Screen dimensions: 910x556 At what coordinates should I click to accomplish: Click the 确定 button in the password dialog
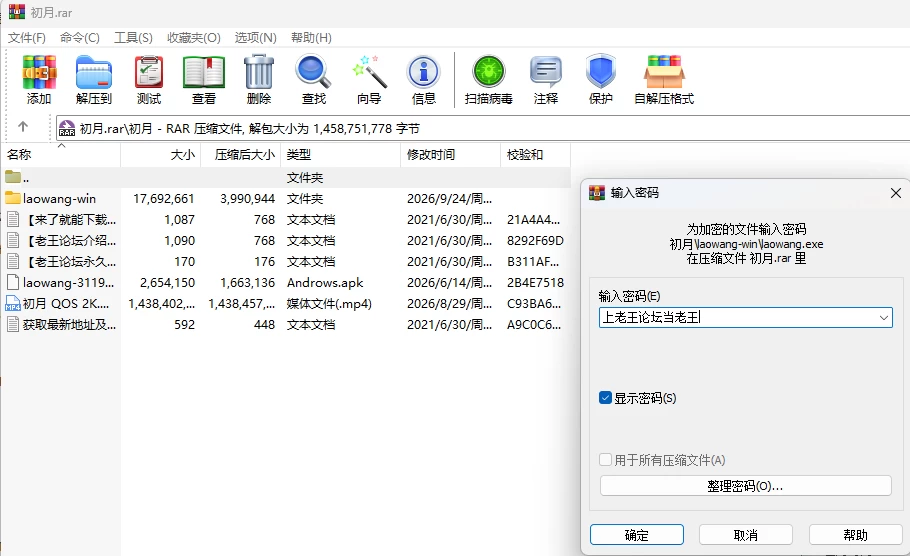pos(637,535)
